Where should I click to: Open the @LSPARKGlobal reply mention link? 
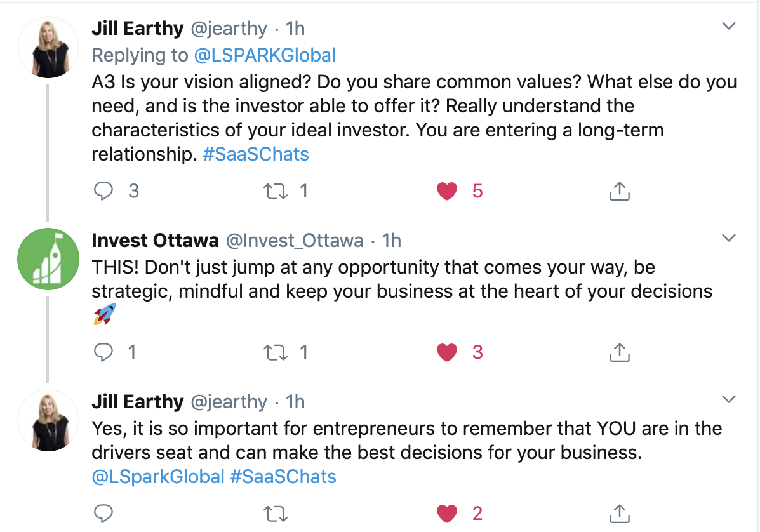pyautogui.click(x=265, y=55)
